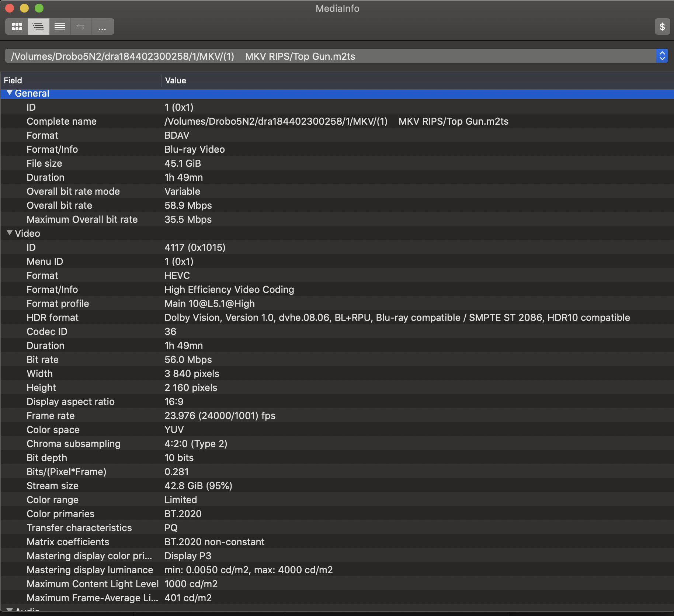Image resolution: width=674 pixels, height=616 pixels.
Task: Click the BDAV format value
Action: (x=177, y=135)
